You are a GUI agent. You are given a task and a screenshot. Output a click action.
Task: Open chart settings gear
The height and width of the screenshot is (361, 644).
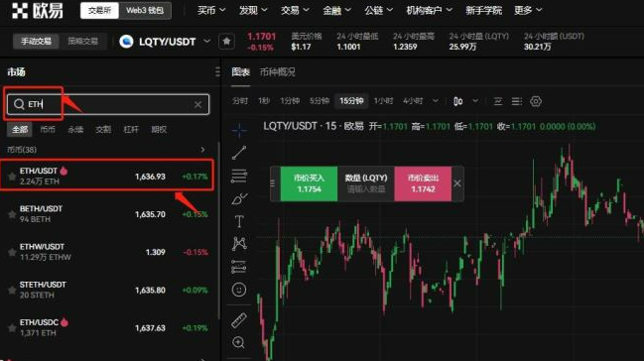click(x=536, y=101)
